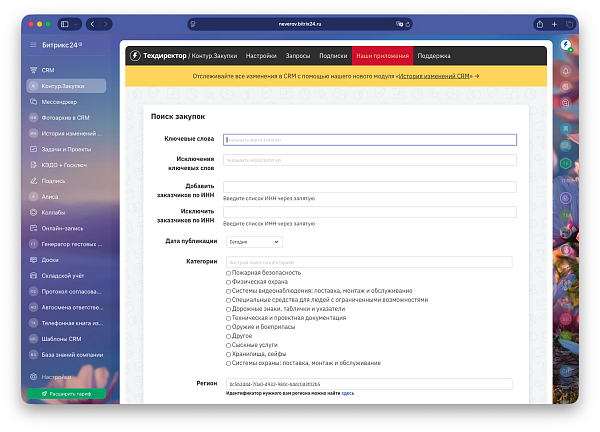Screen dimensions: 600x432
Task: Check the Другое category
Action: pos(228,336)
